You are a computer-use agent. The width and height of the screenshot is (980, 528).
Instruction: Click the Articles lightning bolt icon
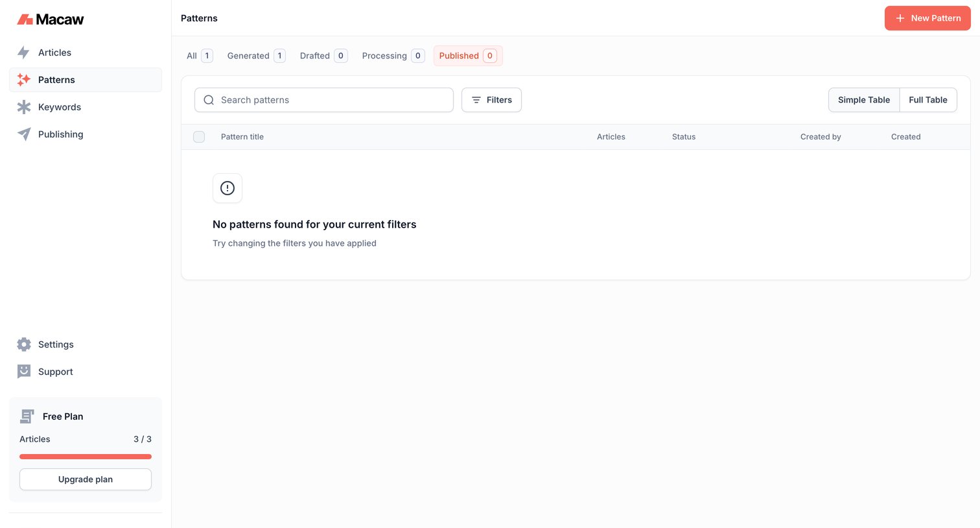pos(23,53)
